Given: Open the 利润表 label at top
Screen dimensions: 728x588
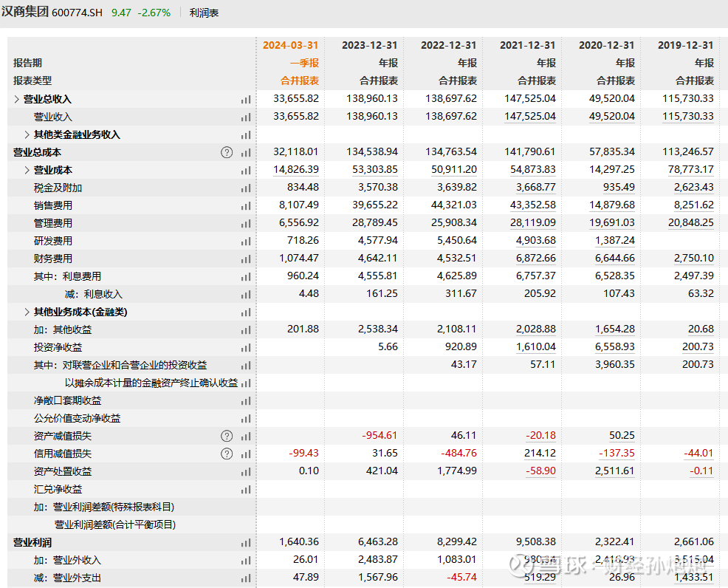Looking at the screenshot, I should 204,13.
